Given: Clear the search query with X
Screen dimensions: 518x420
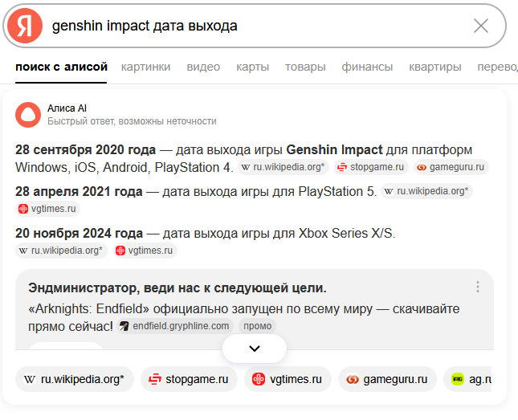Looking at the screenshot, I should point(481,26).
